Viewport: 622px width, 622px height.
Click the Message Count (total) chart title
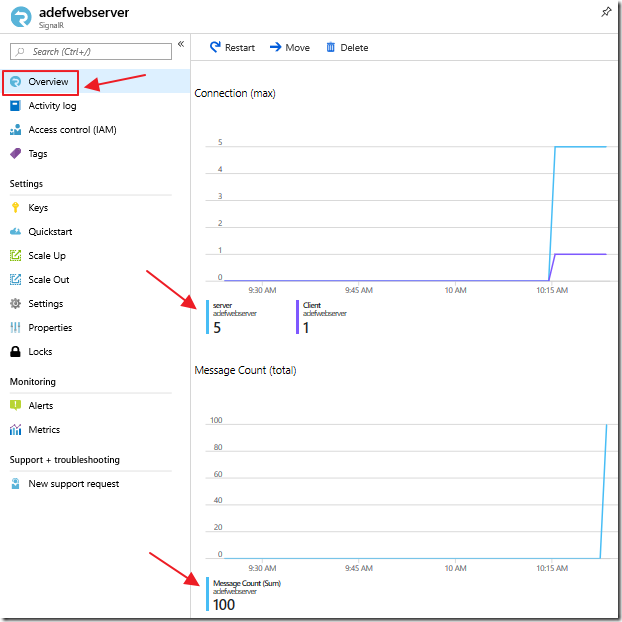click(x=246, y=370)
